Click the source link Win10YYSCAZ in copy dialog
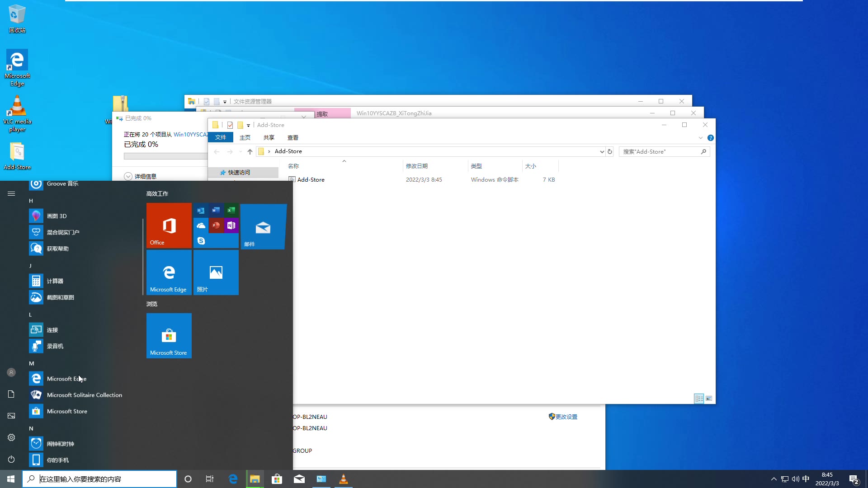The image size is (868, 488). click(190, 134)
